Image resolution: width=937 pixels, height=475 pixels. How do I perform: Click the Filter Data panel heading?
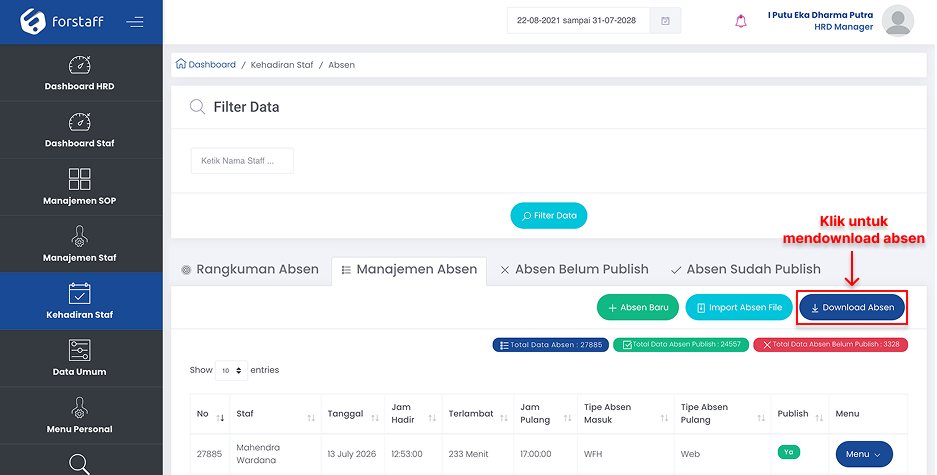point(246,107)
